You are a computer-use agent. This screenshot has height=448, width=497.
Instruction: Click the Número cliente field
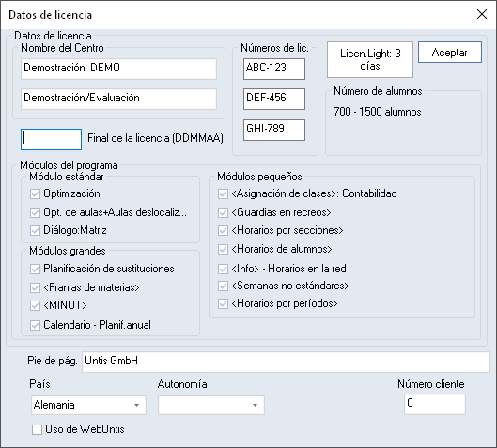[435, 404]
